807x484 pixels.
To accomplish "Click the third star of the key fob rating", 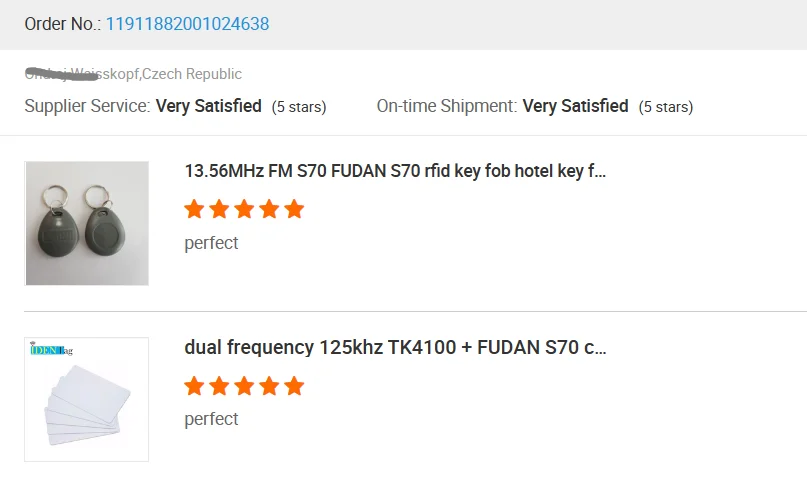I will pos(244,209).
